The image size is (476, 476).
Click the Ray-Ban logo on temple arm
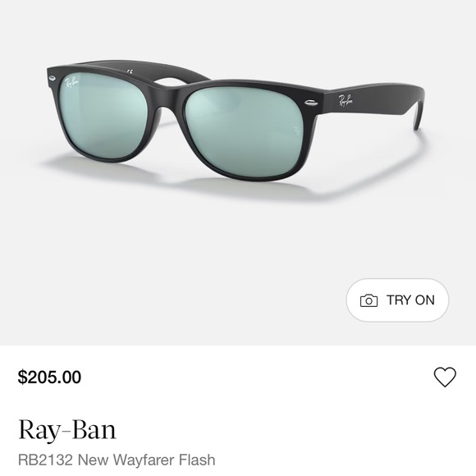click(346, 100)
